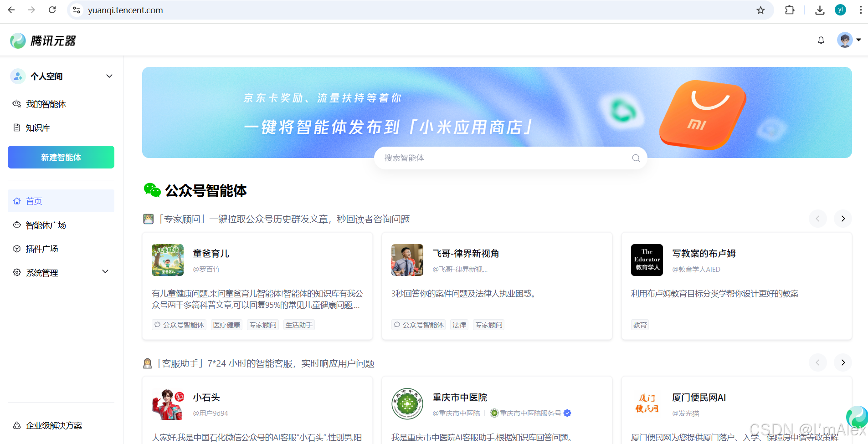868x444 pixels.
Task: Click 专家顾问 tag on 童爸育儿 card
Action: tap(263, 325)
